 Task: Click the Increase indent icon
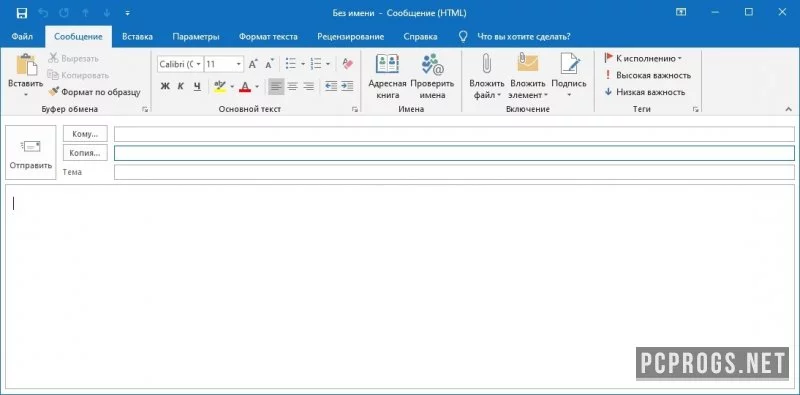tap(347, 86)
